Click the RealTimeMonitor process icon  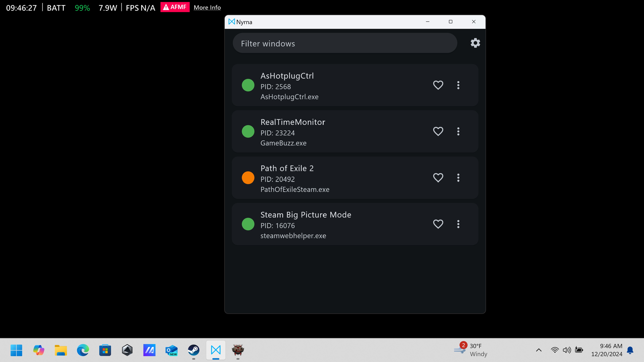point(248,131)
